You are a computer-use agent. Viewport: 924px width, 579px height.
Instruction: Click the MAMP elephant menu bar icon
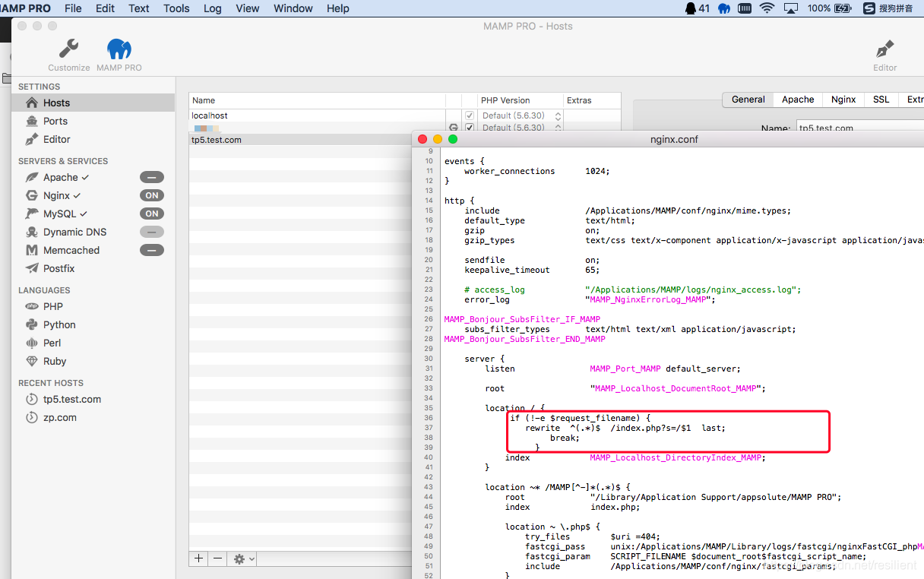point(724,8)
